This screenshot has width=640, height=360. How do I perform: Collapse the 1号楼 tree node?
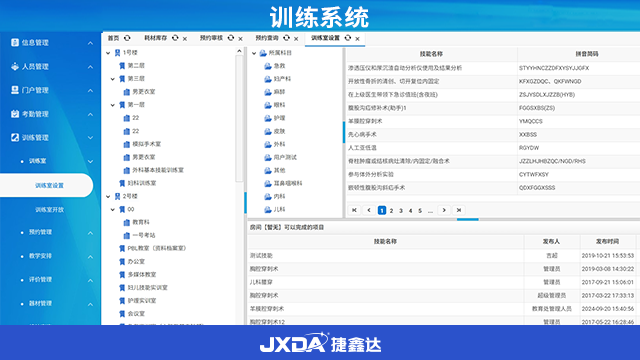[x=108, y=53]
